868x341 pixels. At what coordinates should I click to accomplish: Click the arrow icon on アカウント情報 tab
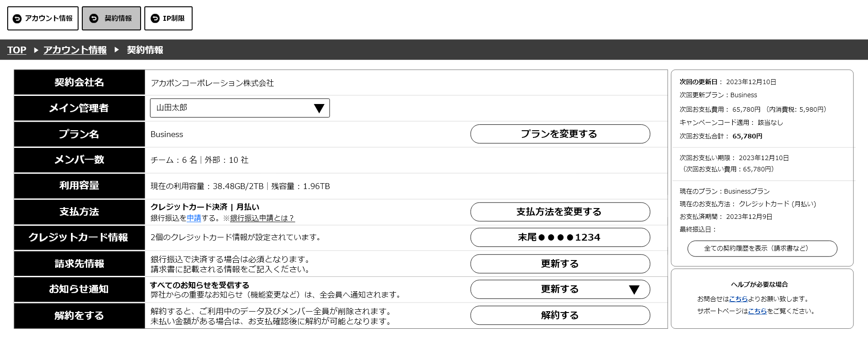(17, 19)
